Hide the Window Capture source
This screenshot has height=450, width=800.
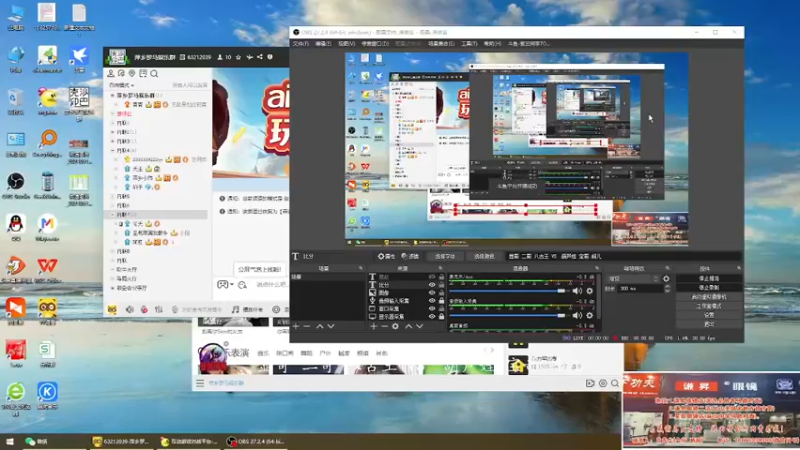click(x=432, y=309)
